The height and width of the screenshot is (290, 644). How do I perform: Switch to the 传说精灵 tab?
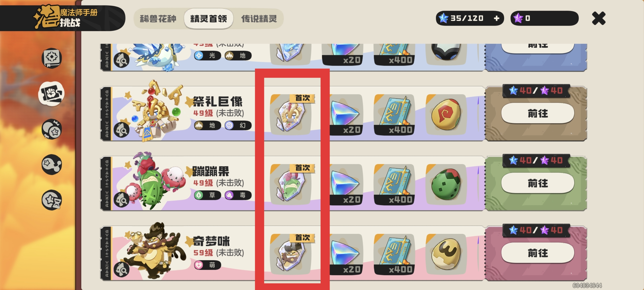point(259,19)
